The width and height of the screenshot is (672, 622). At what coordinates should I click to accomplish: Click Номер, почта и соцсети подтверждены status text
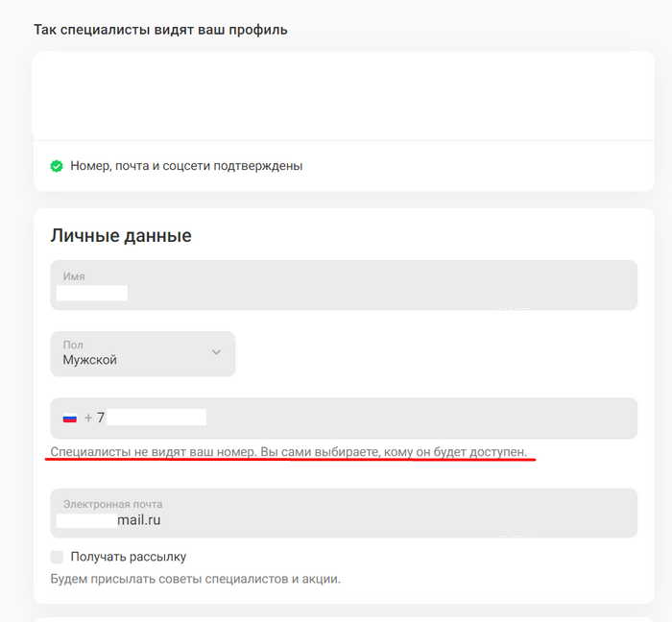pyautogui.click(x=186, y=166)
